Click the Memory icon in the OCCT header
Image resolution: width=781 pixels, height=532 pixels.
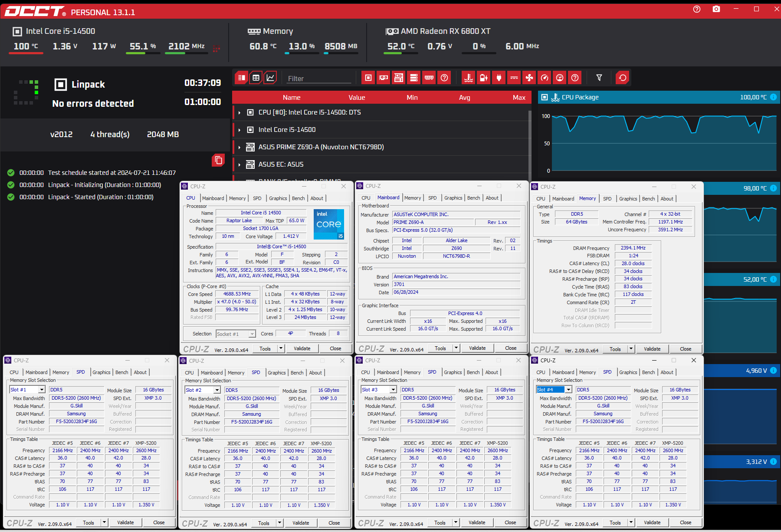[254, 31]
